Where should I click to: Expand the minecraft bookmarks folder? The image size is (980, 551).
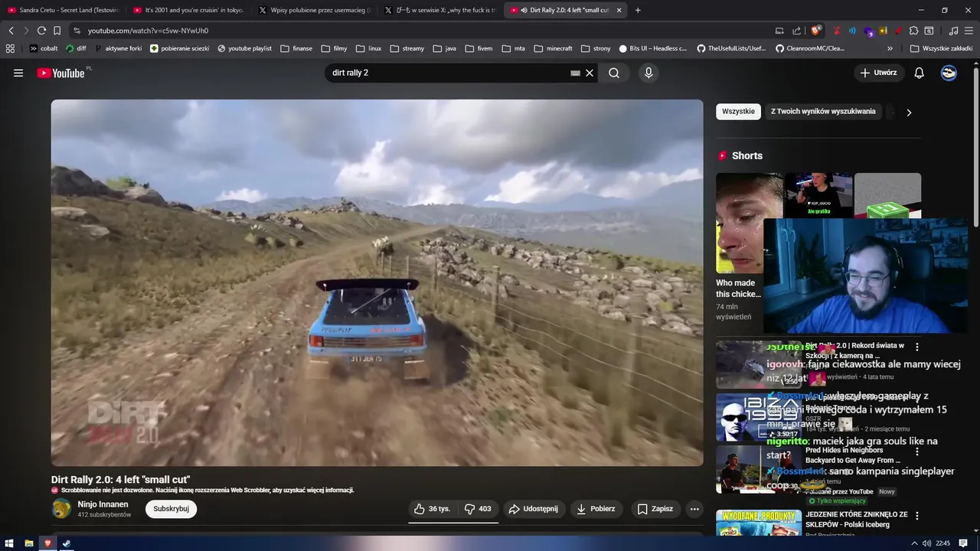[553, 48]
